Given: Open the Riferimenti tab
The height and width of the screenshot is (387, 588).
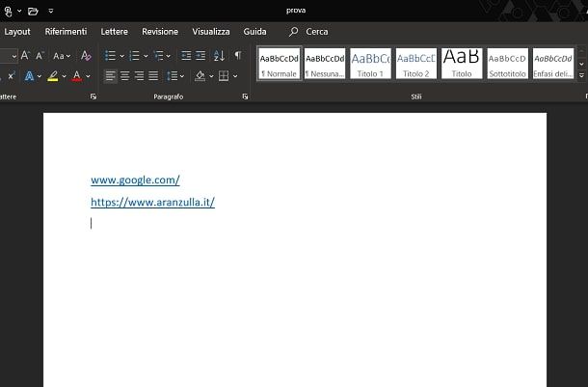Looking at the screenshot, I should pos(66,32).
